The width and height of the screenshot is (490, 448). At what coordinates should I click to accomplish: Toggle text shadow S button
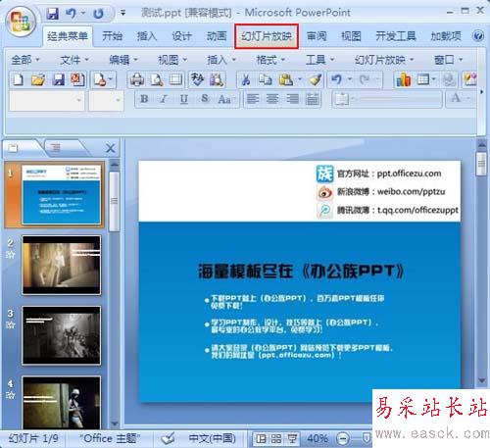(205, 99)
